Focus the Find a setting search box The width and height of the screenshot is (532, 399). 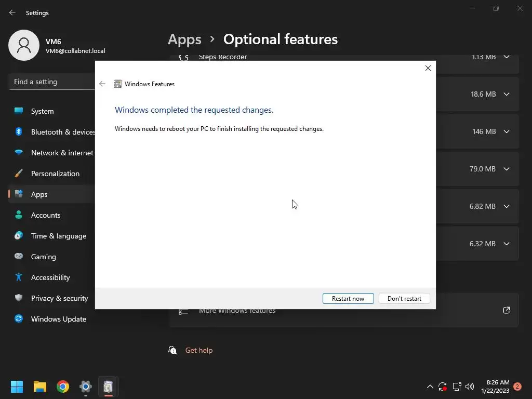[51, 82]
